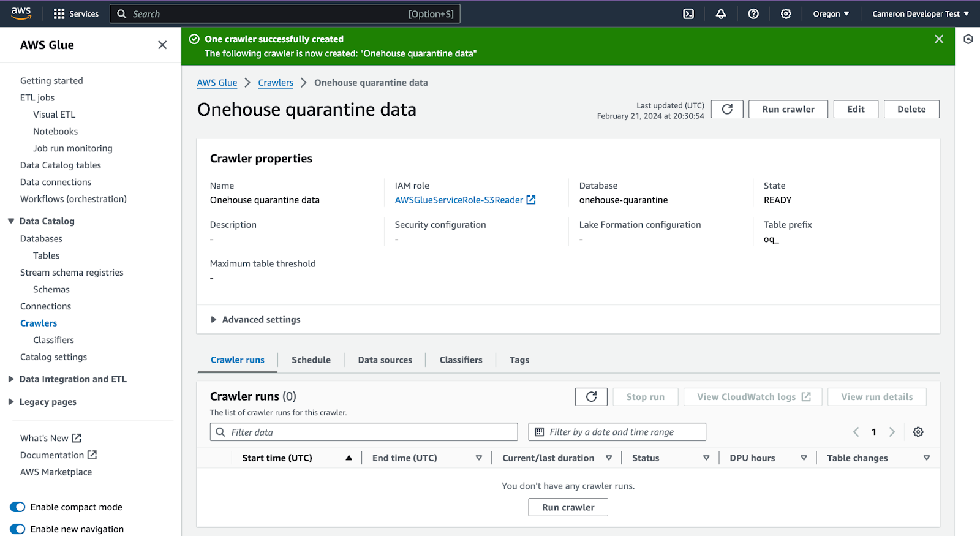Go to AWS Glue breadcrumb link
The image size is (980, 536).
[x=217, y=83]
